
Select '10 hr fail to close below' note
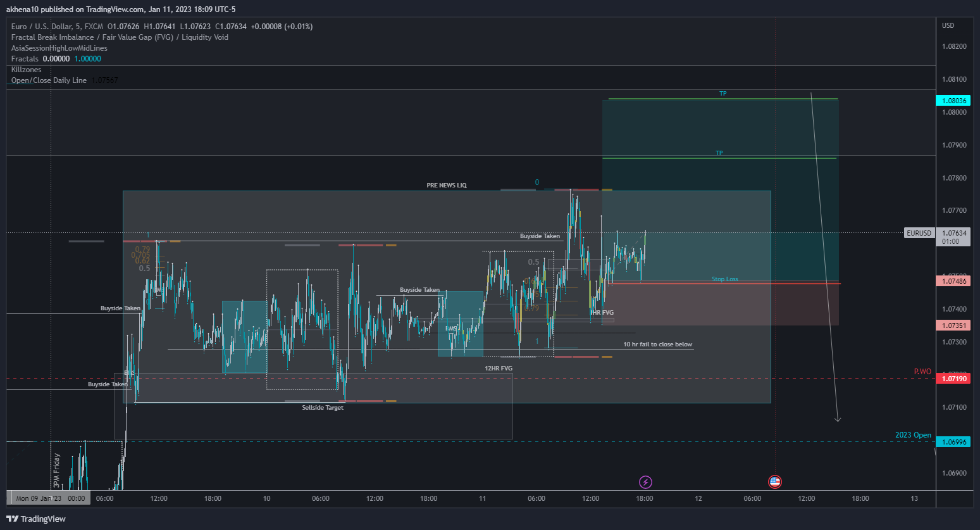point(657,344)
